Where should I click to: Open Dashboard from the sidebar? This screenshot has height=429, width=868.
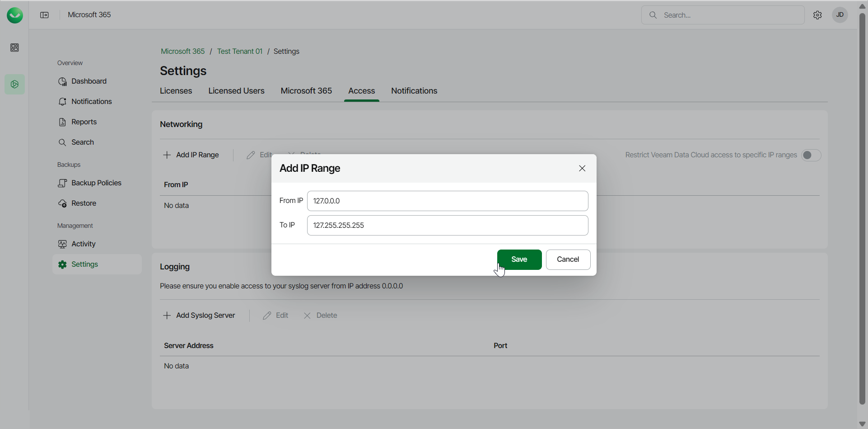coord(89,81)
